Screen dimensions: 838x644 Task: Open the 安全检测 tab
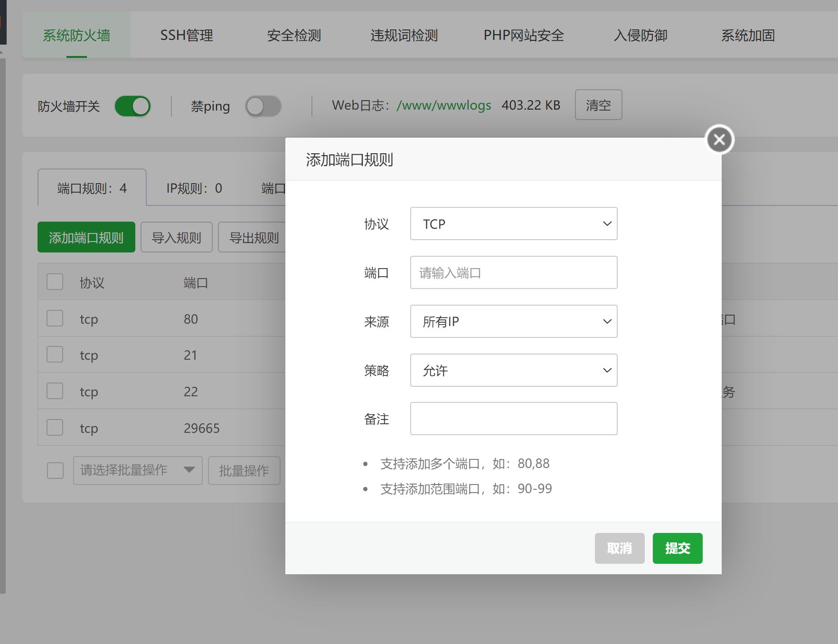click(294, 35)
